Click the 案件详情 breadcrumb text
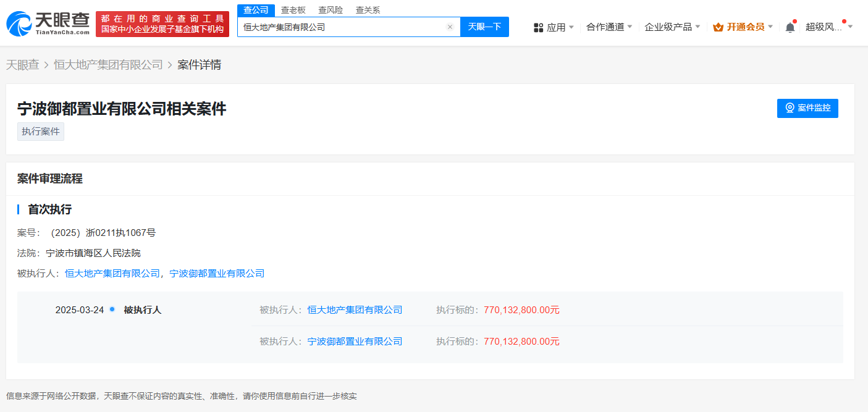This screenshot has width=868, height=412. click(x=199, y=65)
